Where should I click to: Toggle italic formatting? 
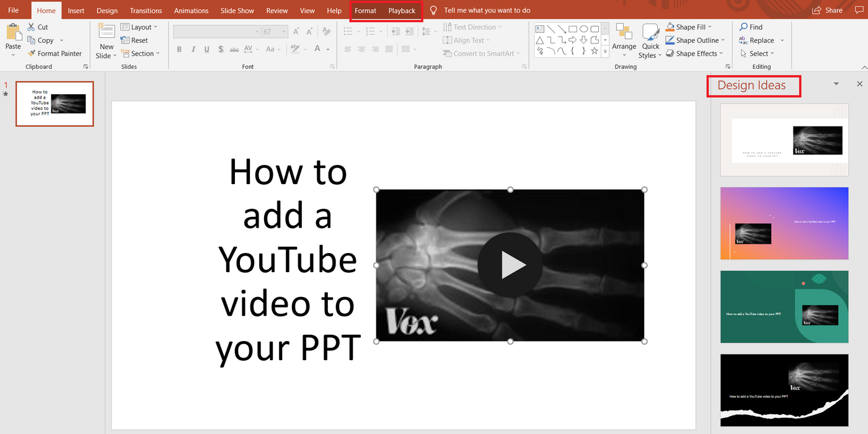click(193, 50)
